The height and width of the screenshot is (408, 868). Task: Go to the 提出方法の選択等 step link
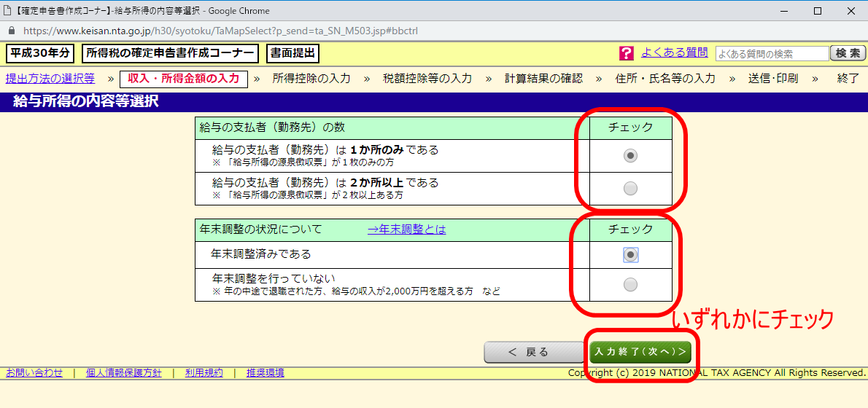point(50,79)
